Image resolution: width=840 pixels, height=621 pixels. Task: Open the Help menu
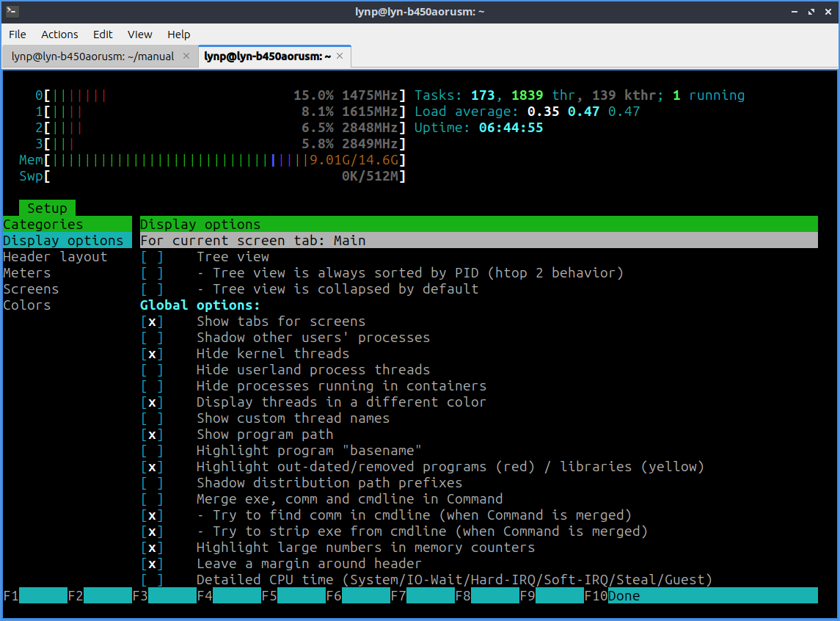pyautogui.click(x=178, y=34)
